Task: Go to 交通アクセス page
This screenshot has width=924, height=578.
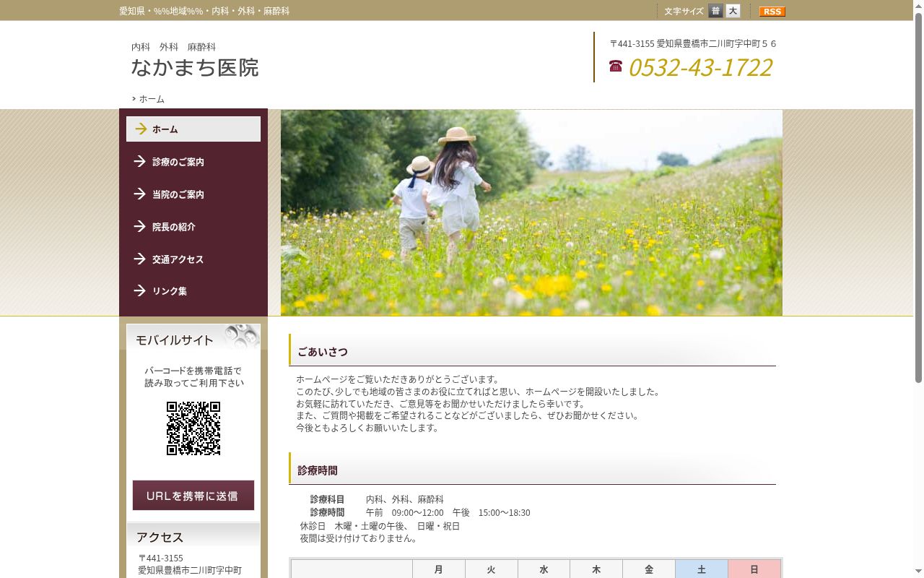Action: click(x=193, y=259)
